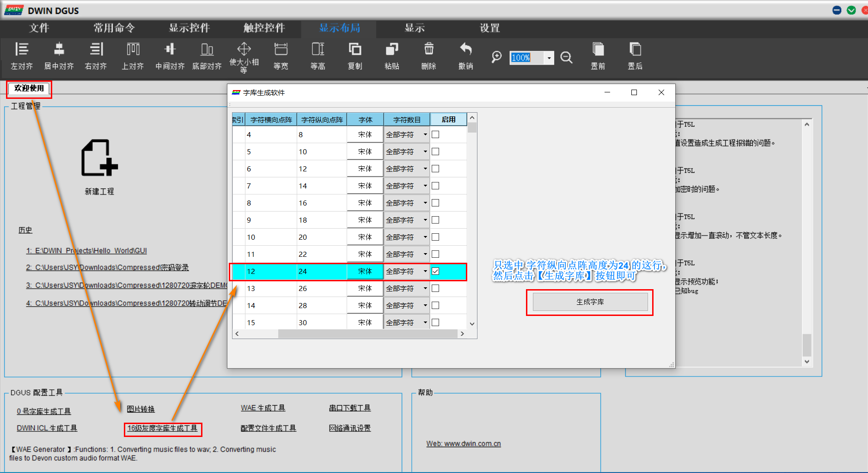The image size is (868, 473).
Task: Open the 全部字符 dropdown on the highlighted row
Action: [x=425, y=272]
